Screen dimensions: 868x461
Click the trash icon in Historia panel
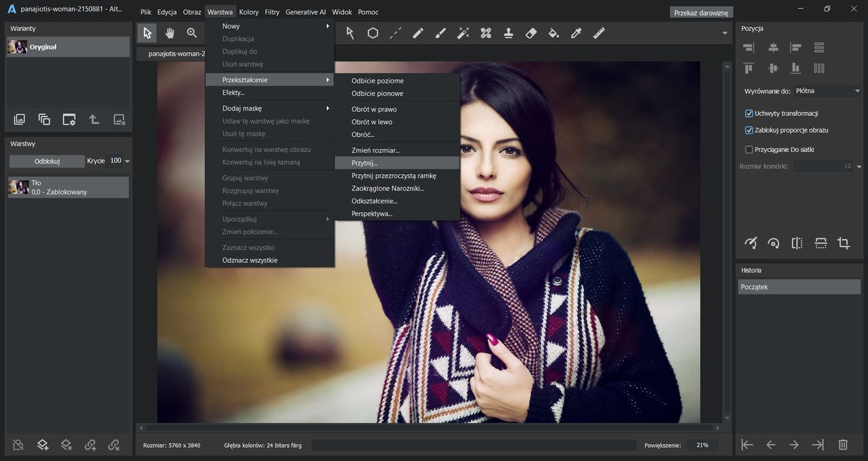843,445
